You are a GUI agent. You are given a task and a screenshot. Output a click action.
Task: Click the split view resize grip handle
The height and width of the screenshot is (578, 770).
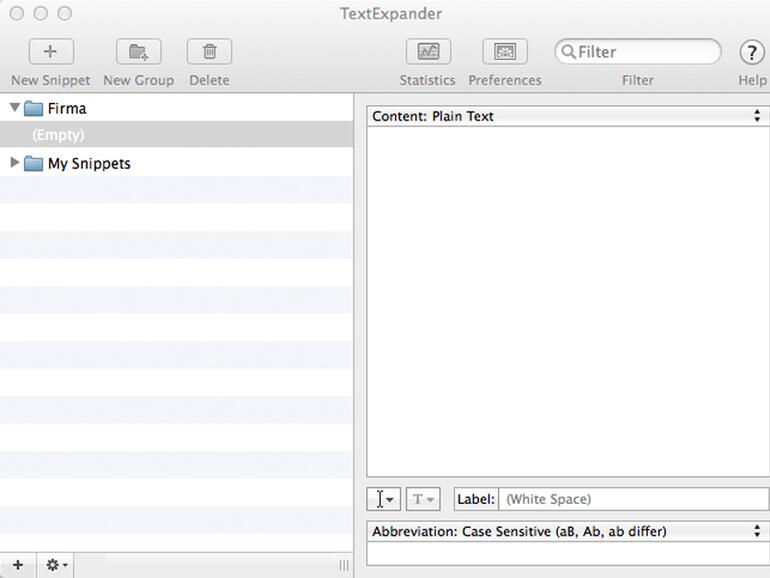344,566
